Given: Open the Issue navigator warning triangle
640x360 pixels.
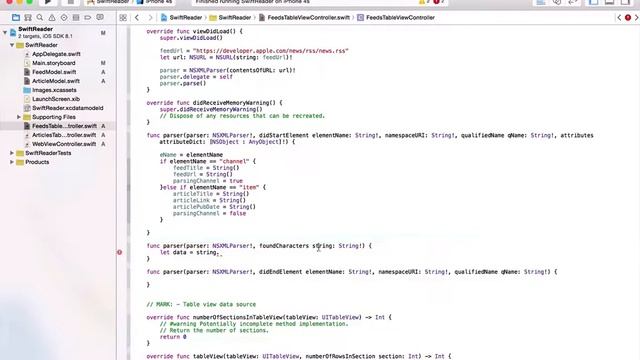Looking at the screenshot, I should tap(52, 18).
